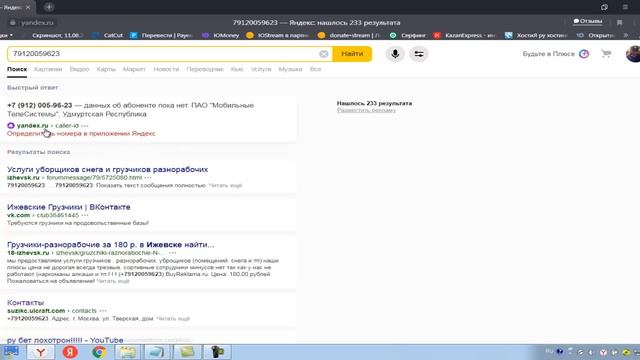Open the ЮMoney bookmark
640x360 pixels.
pyautogui.click(x=221, y=36)
